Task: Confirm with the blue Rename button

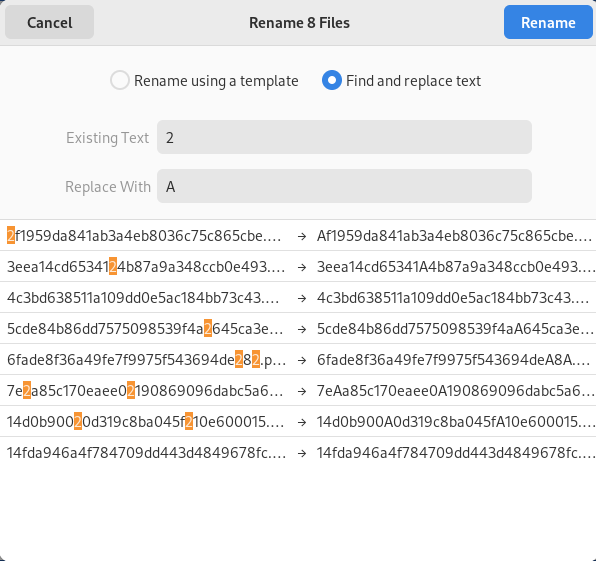Action: coord(548,22)
